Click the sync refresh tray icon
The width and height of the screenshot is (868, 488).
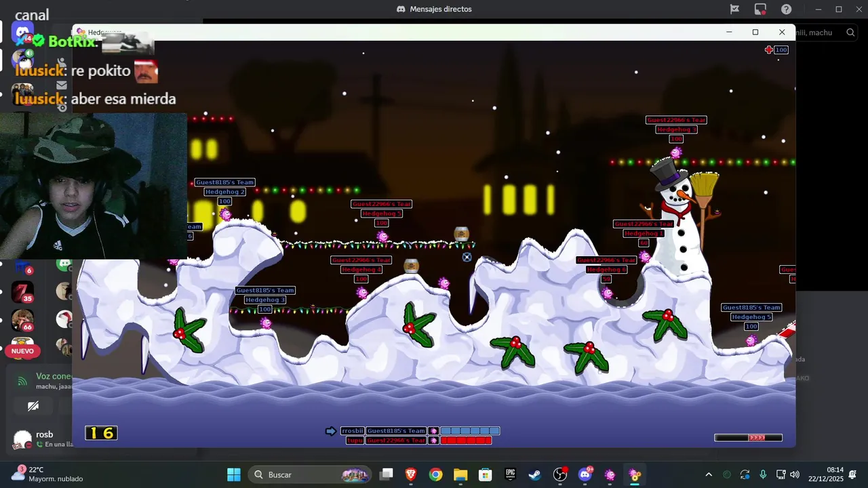745,474
